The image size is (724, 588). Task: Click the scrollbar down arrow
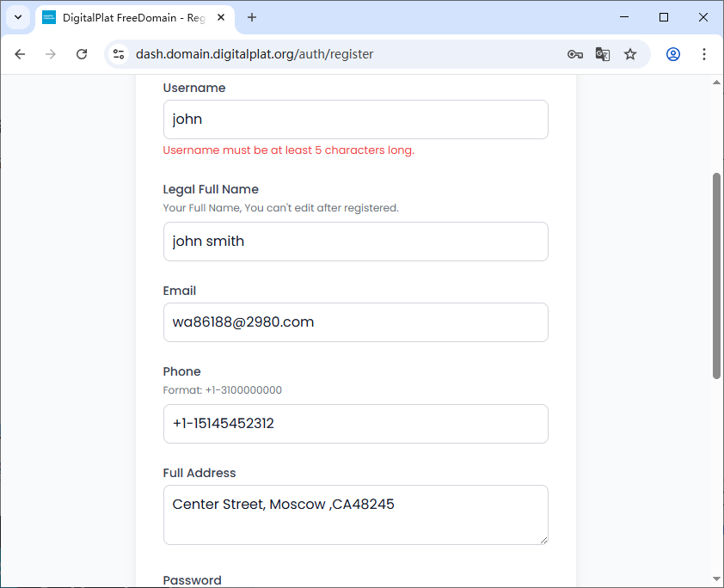(716, 579)
